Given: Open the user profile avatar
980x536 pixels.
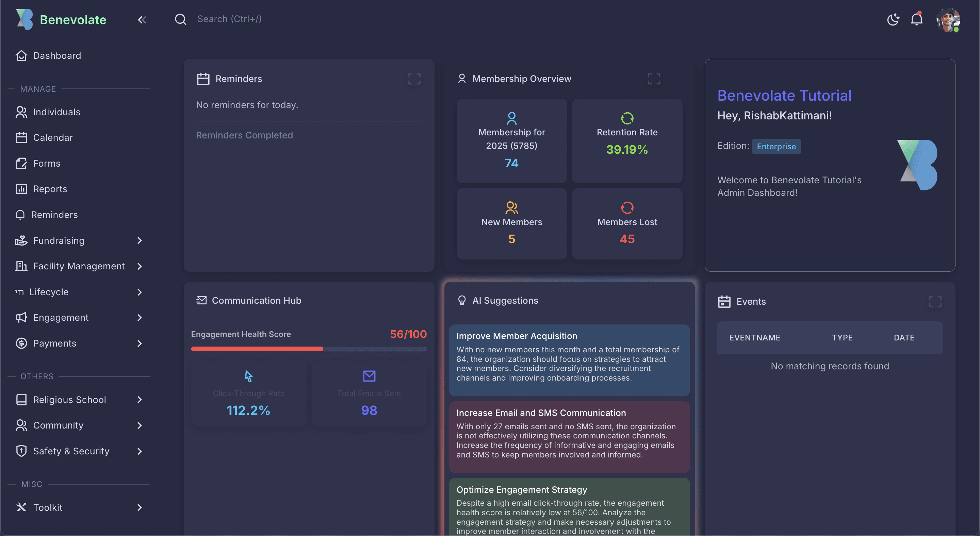Looking at the screenshot, I should click(x=948, y=20).
